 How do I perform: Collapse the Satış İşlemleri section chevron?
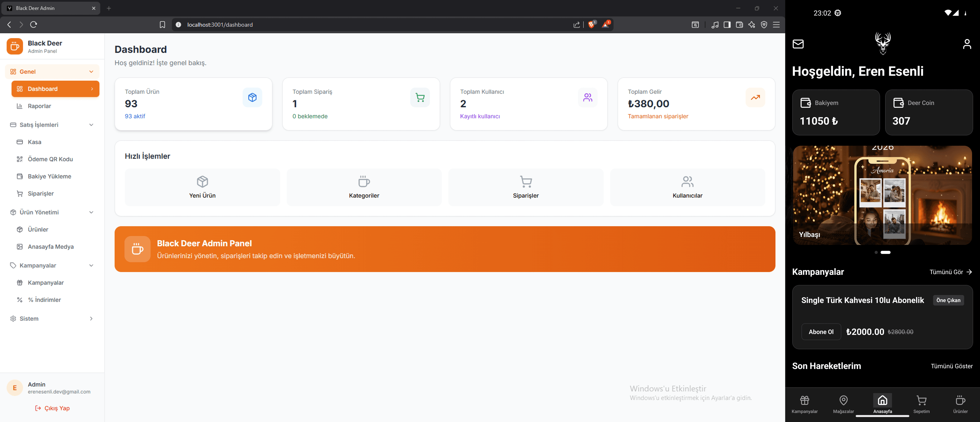pos(91,125)
